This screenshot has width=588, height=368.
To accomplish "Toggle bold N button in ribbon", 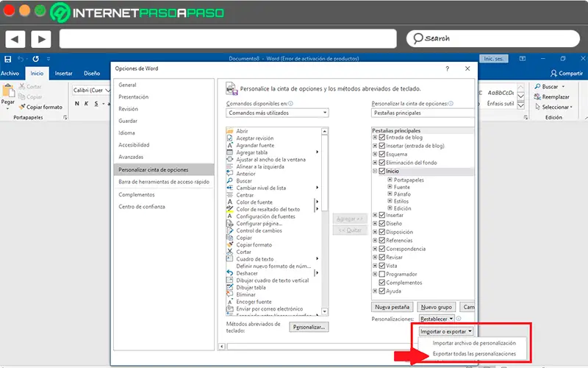I will pyautogui.click(x=77, y=104).
